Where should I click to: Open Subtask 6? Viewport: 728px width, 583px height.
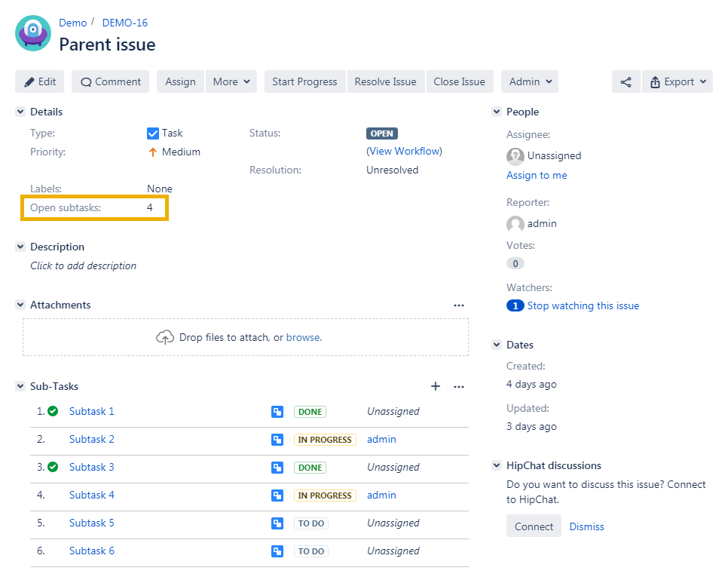point(91,551)
